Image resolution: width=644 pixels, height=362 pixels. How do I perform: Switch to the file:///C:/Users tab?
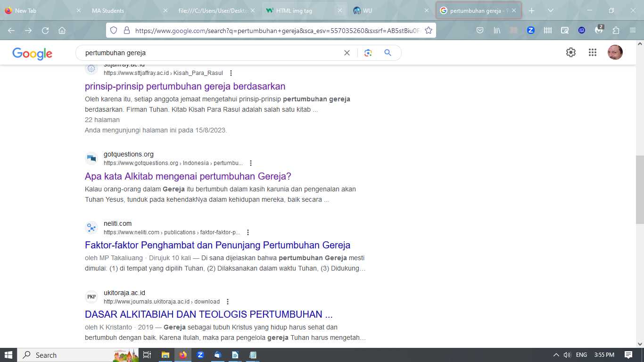pyautogui.click(x=217, y=10)
